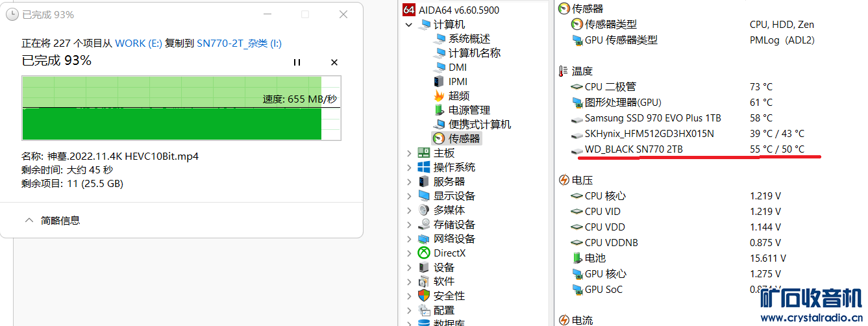
Task: Select the IPMI tree item
Action: pyautogui.click(x=458, y=82)
